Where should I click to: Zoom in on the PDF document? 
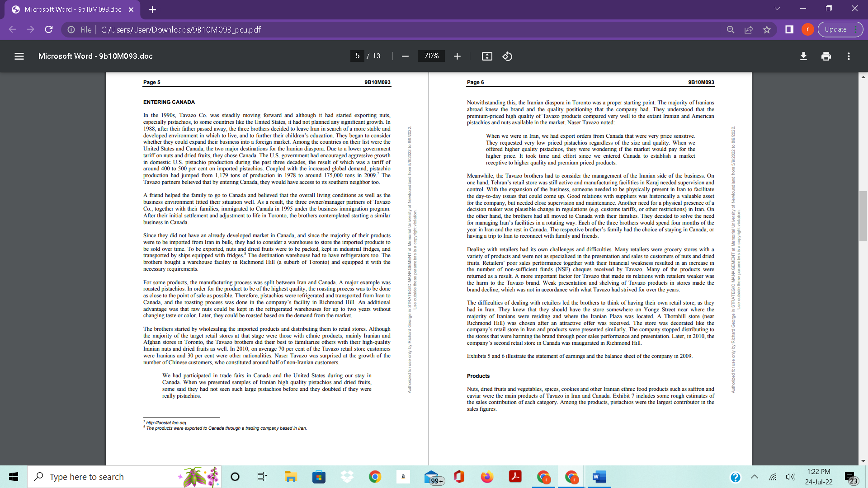pos(457,56)
